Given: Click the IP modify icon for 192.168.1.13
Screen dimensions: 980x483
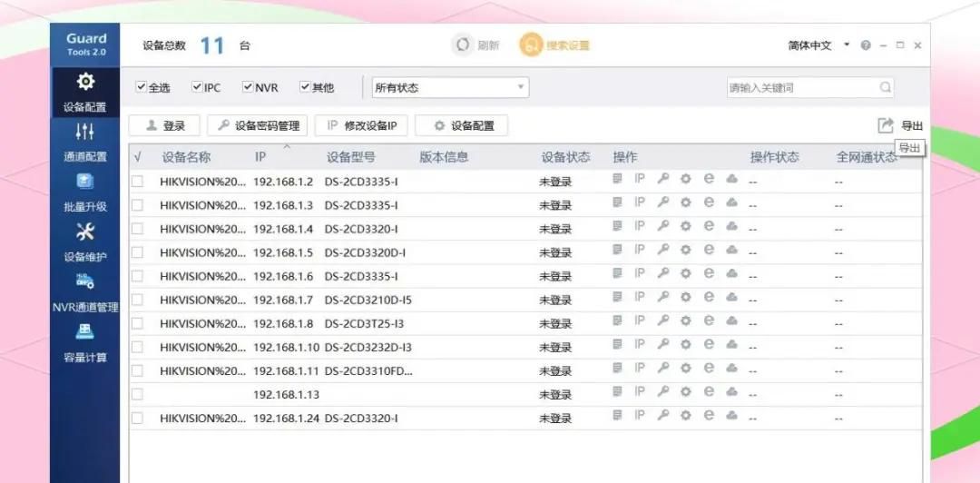Looking at the screenshot, I should coord(640,391).
